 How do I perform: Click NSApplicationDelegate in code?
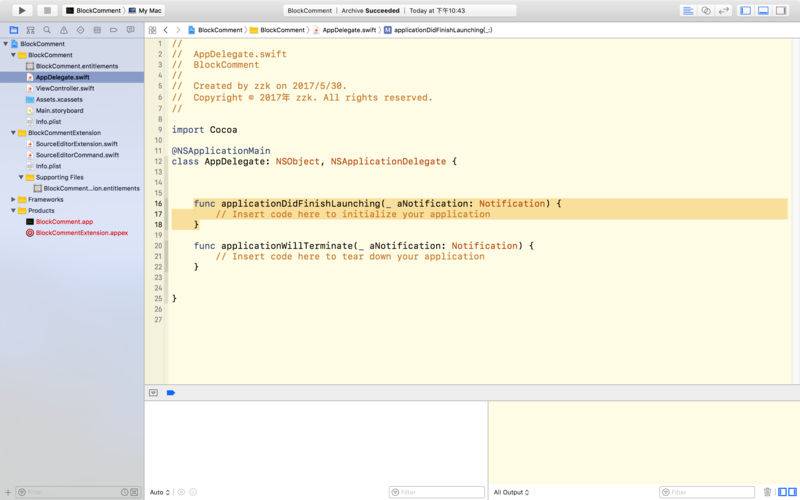click(388, 162)
